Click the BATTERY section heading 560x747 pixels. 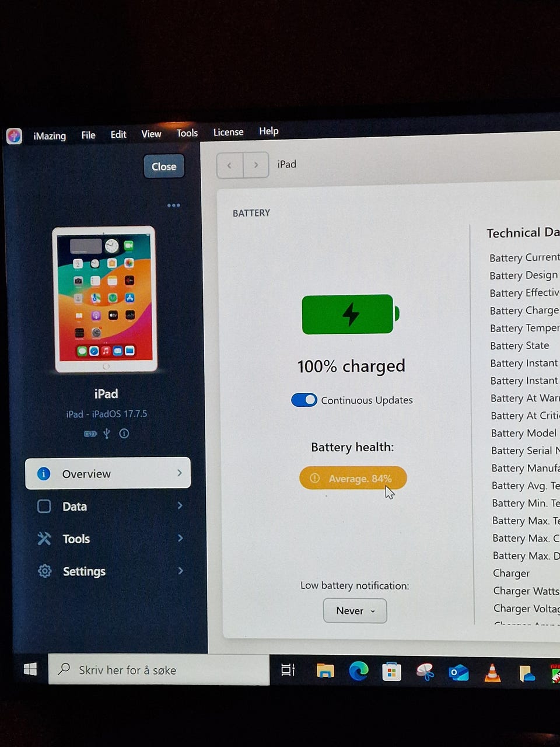[251, 213]
